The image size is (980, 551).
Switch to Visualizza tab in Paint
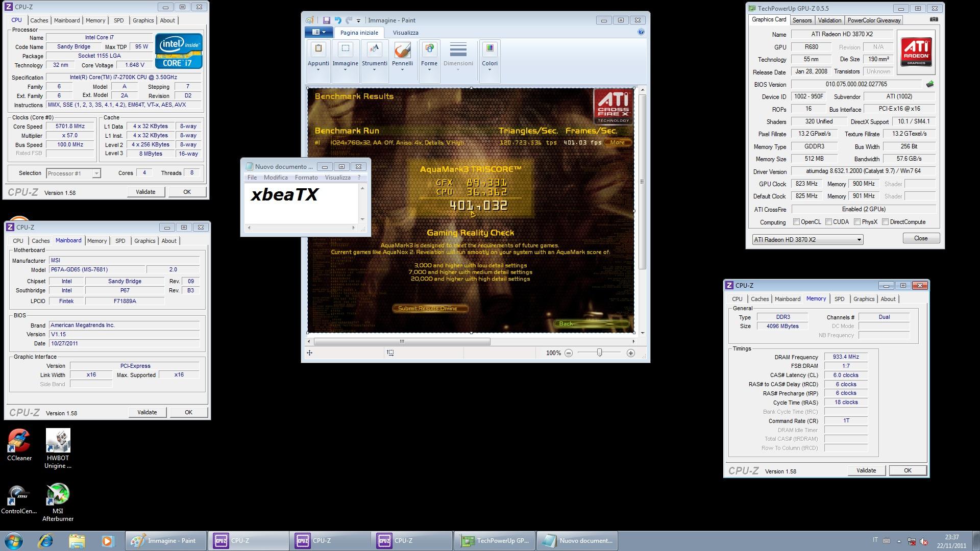coord(405,33)
